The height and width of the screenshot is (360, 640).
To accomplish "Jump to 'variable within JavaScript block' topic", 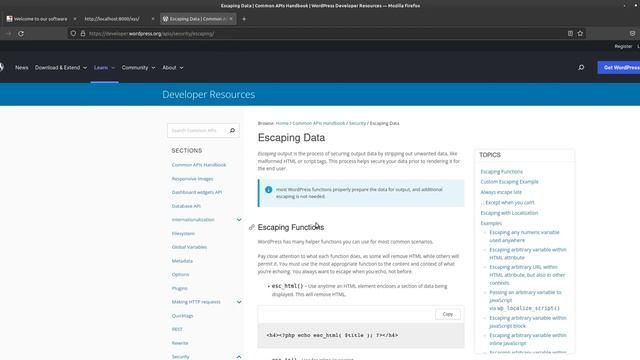I will [528, 322].
